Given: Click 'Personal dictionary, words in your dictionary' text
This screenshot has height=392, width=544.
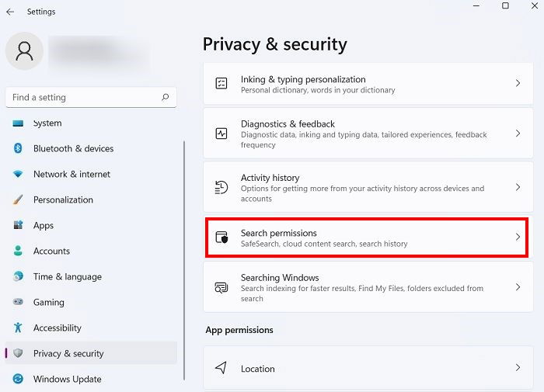Looking at the screenshot, I should (x=318, y=90).
